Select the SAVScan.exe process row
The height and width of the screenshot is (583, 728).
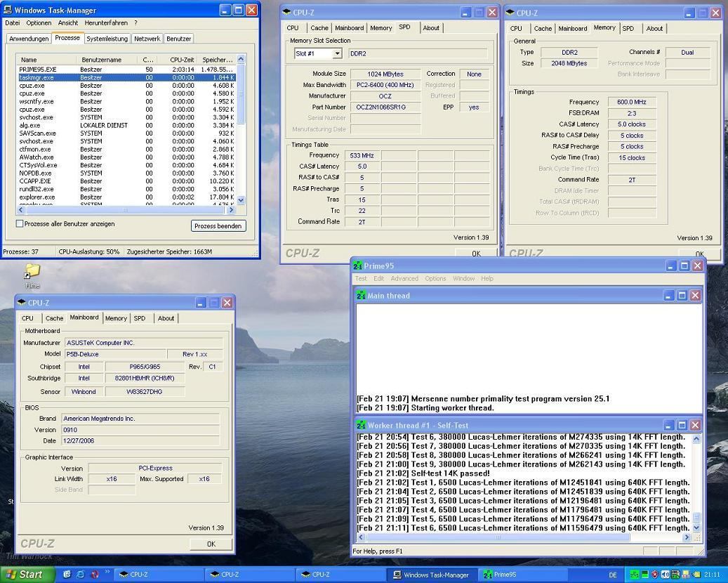point(126,133)
